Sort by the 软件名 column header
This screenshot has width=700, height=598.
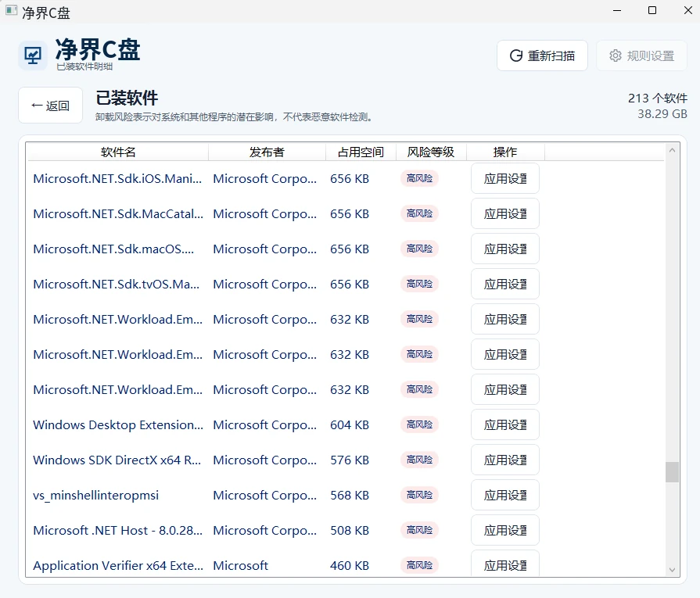(x=118, y=152)
